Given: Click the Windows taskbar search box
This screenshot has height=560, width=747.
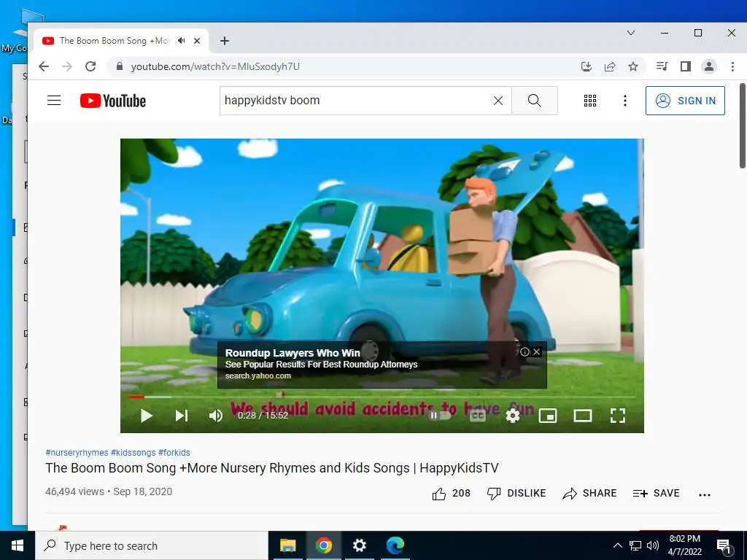Looking at the screenshot, I should [152, 545].
